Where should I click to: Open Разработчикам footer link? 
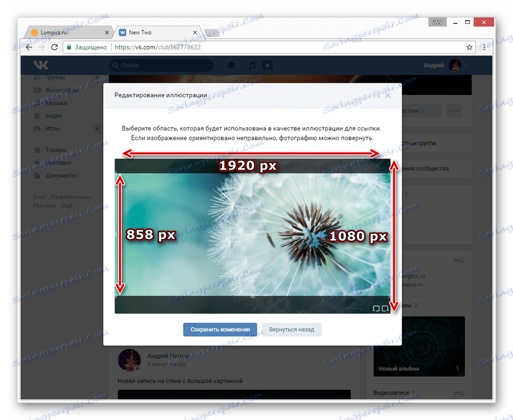coord(71,197)
